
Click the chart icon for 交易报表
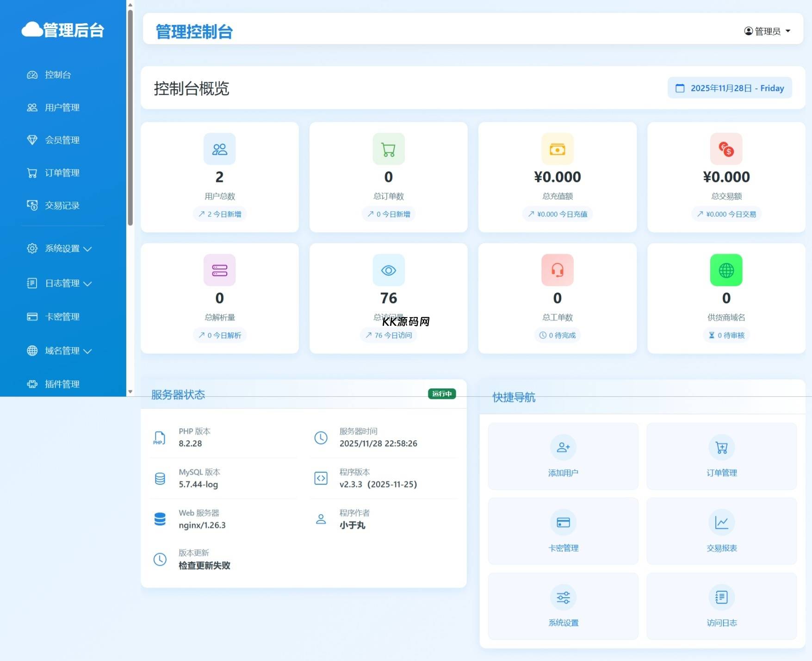[x=721, y=523]
